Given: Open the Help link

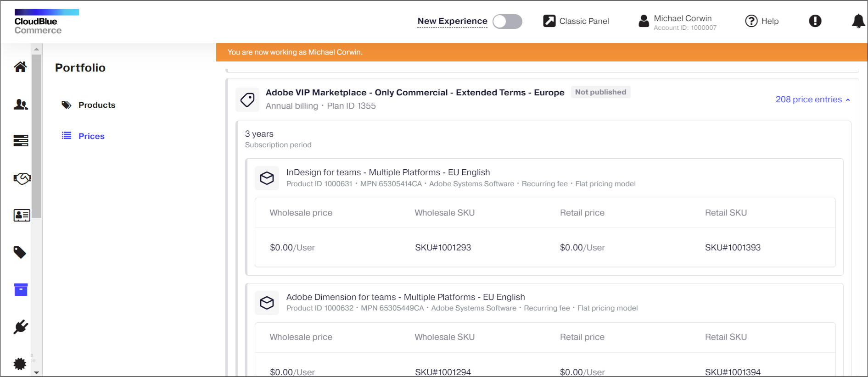Looking at the screenshot, I should 770,21.
